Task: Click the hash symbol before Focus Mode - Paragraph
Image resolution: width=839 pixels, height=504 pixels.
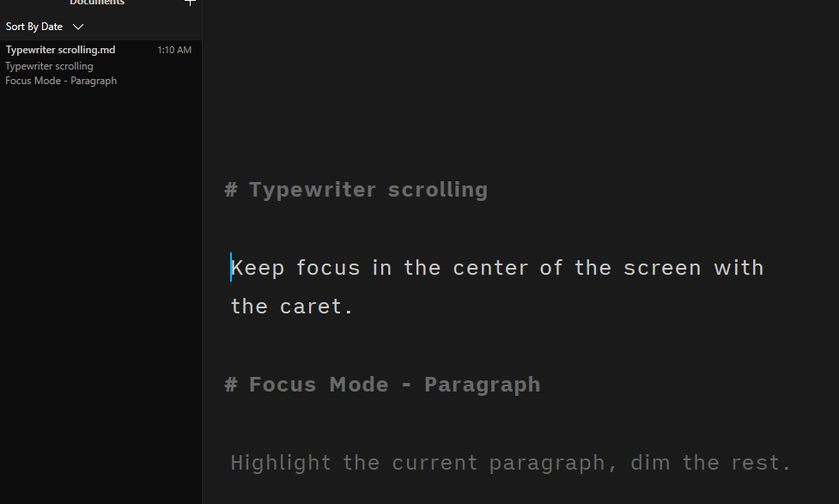Action: tap(230, 384)
